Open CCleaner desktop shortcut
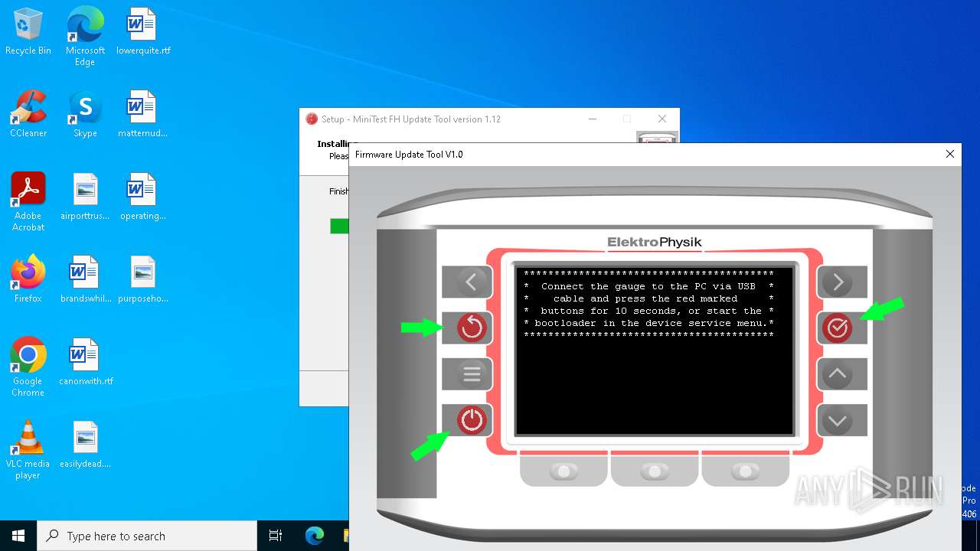The width and height of the screenshot is (980, 551). click(x=28, y=114)
